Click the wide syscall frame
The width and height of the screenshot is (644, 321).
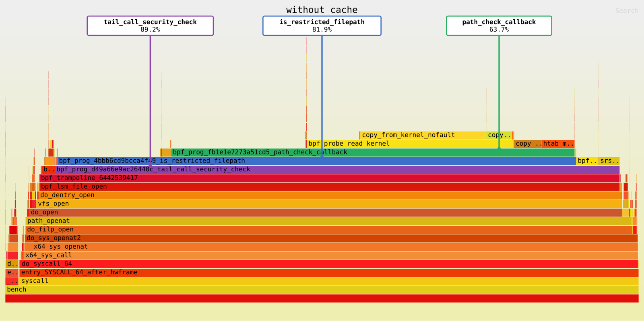pyautogui.click(x=329, y=281)
